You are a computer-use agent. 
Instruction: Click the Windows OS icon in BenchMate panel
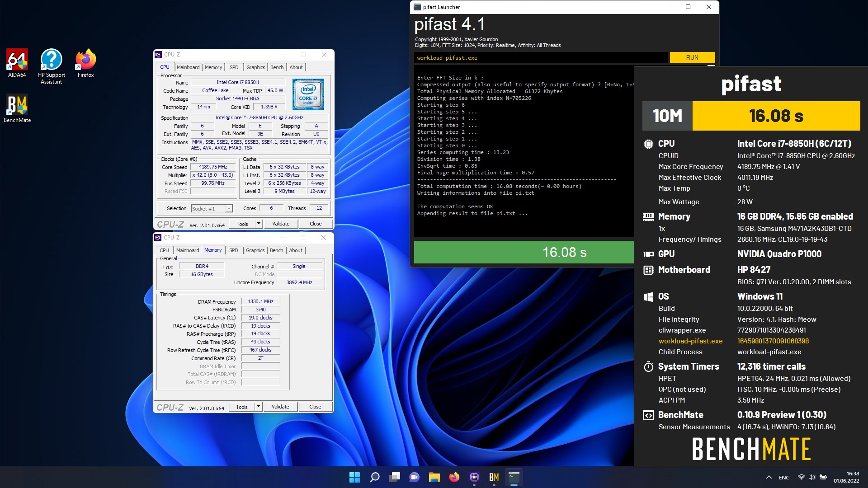point(648,297)
